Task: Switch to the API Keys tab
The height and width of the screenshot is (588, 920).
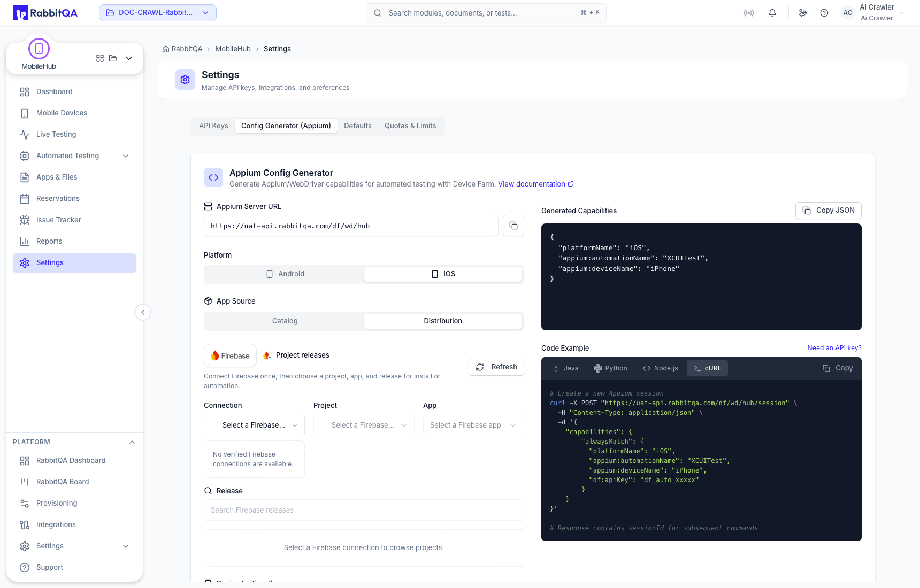Action: (213, 126)
